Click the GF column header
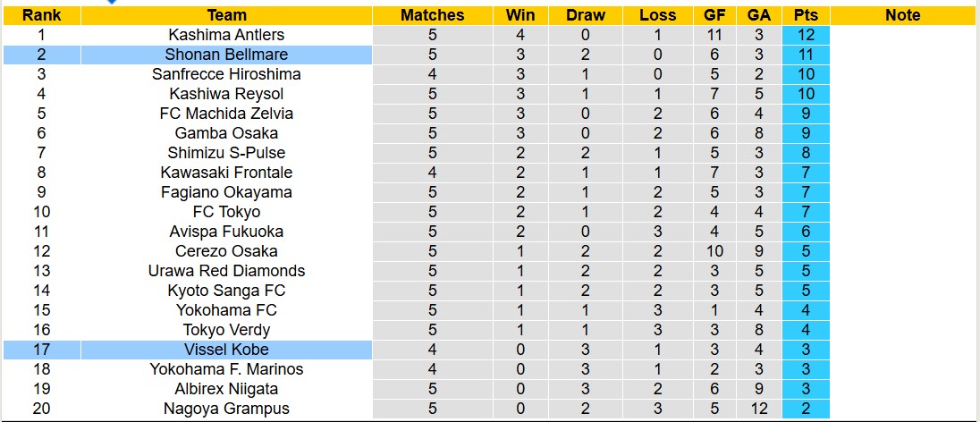This screenshot has width=980, height=422. click(x=715, y=15)
